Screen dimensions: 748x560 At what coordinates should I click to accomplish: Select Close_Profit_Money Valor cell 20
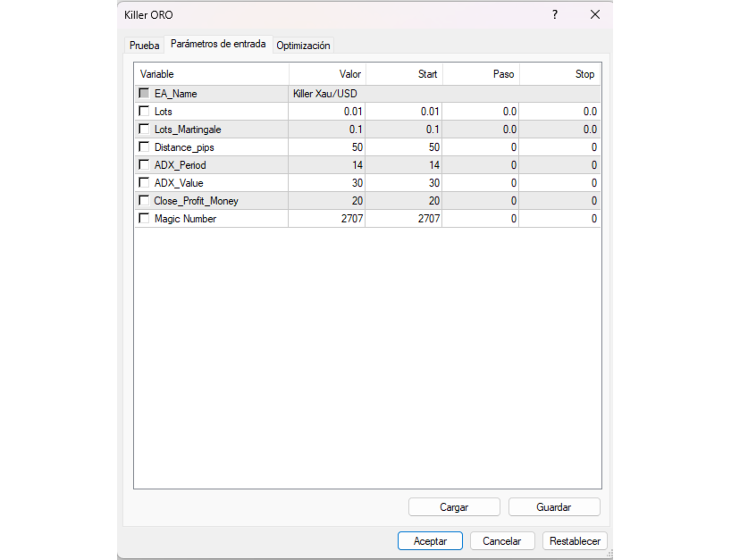[327, 201]
